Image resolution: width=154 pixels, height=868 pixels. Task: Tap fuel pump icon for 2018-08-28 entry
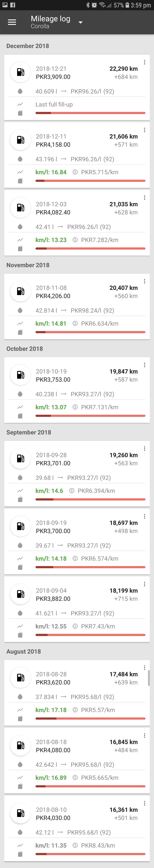(x=21, y=678)
